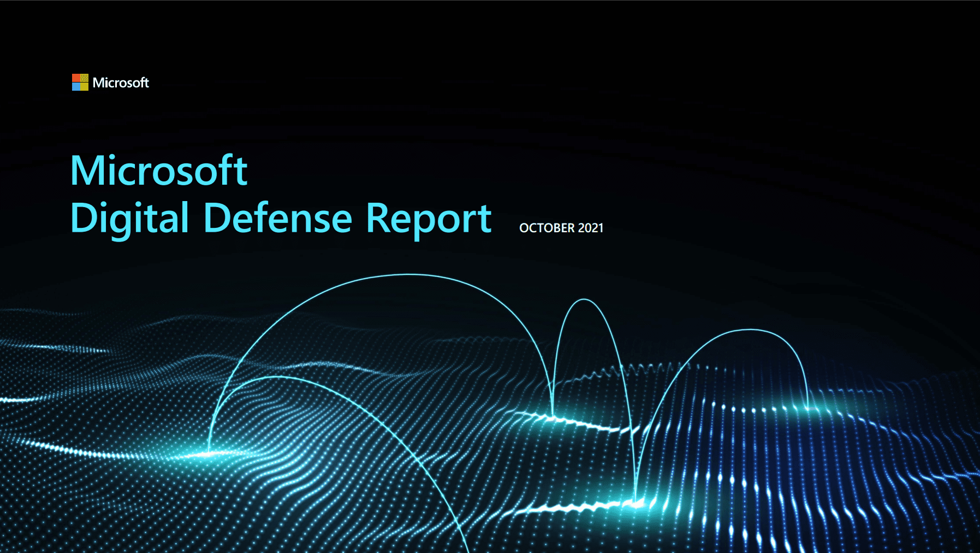Click the 'Microsoft' title line above the heading
980x553 pixels.
pos(159,170)
